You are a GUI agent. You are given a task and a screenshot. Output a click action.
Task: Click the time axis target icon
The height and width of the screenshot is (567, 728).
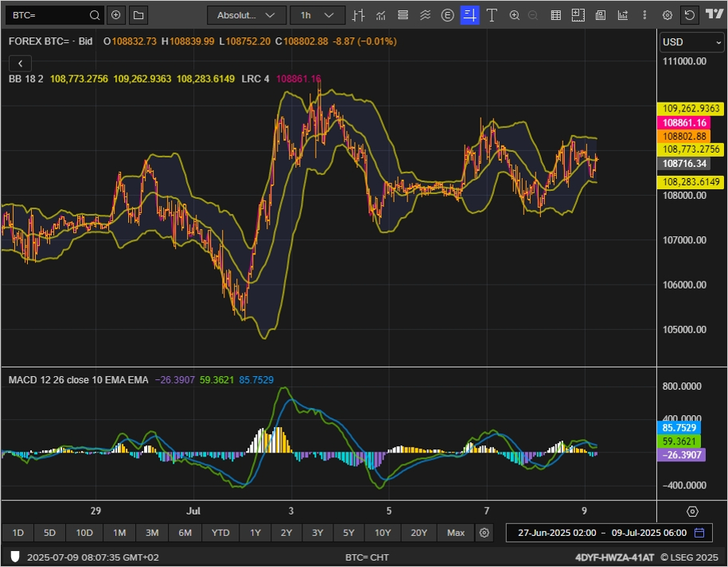click(692, 511)
